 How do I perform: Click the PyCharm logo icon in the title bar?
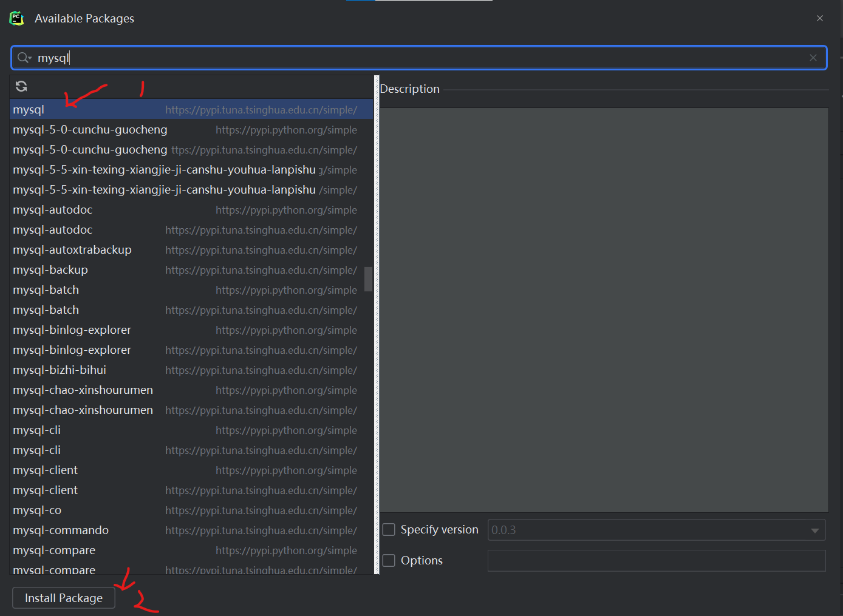[17, 18]
